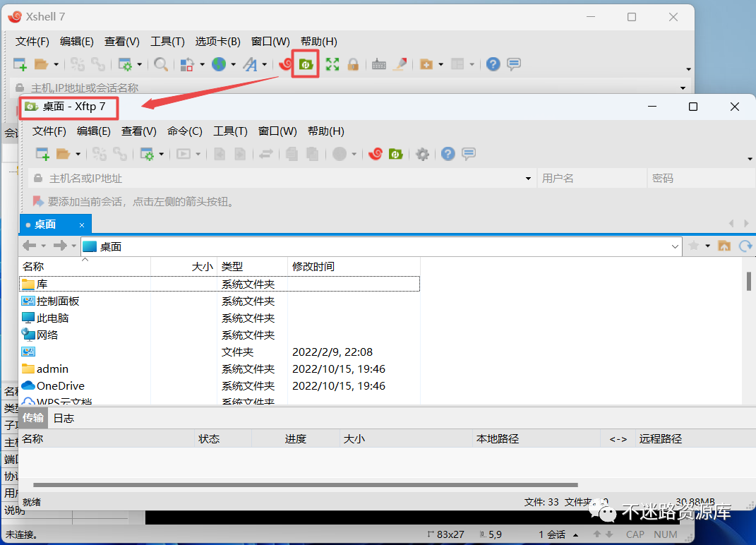Click the blue Help icon in Xftp toolbar

[x=448, y=154]
